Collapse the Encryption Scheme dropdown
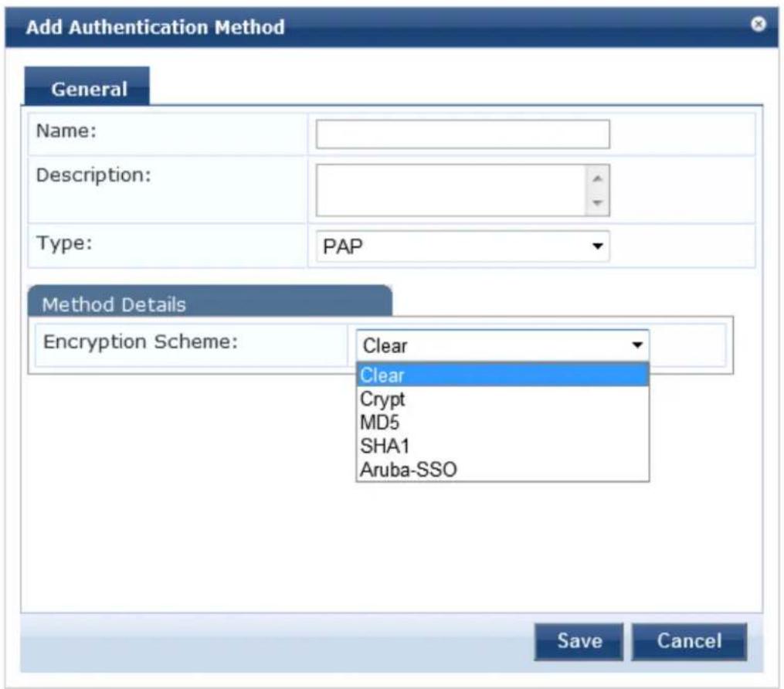The width and height of the screenshot is (784, 689). 503,345
